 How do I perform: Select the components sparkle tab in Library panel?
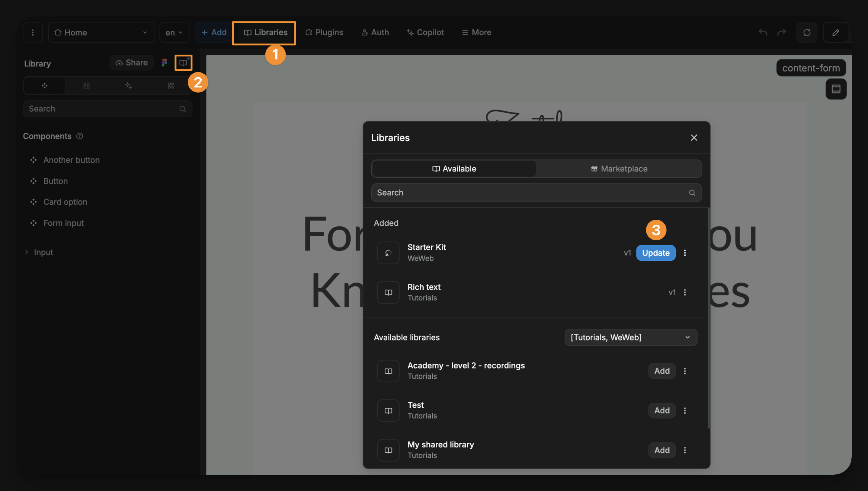coord(129,85)
